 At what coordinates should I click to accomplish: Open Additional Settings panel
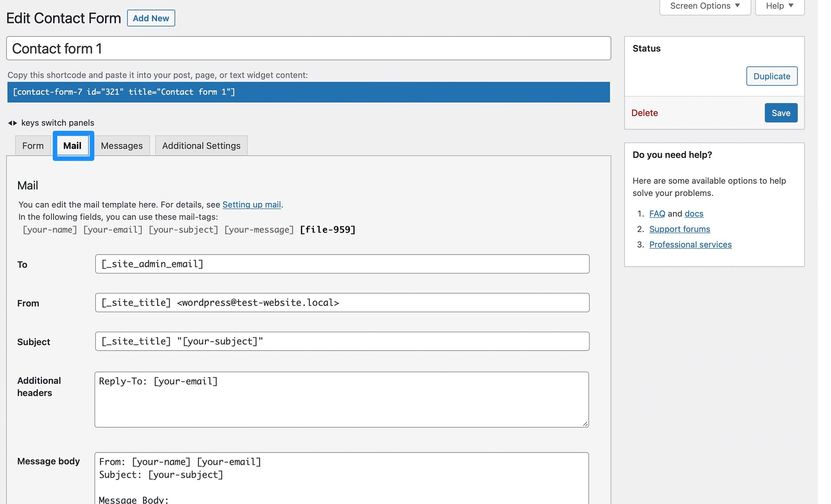coord(201,145)
